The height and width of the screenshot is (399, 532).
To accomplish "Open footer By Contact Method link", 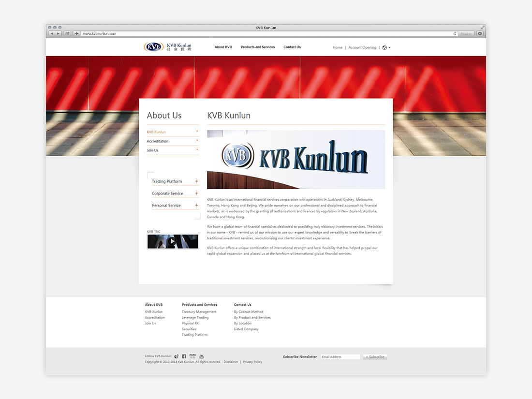I will tap(249, 312).
